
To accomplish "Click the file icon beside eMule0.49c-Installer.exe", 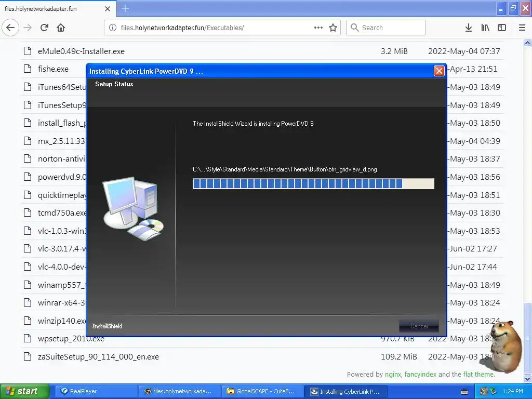I will 28,51.
